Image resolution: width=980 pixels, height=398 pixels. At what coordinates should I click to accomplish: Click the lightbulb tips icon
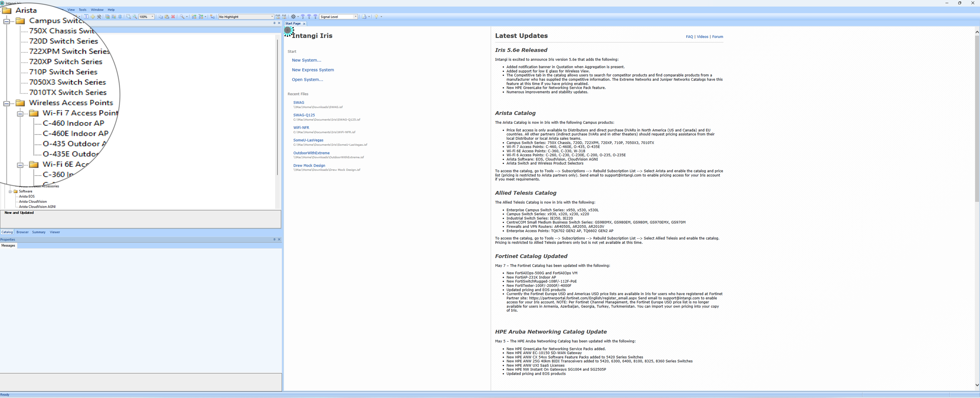[376, 17]
